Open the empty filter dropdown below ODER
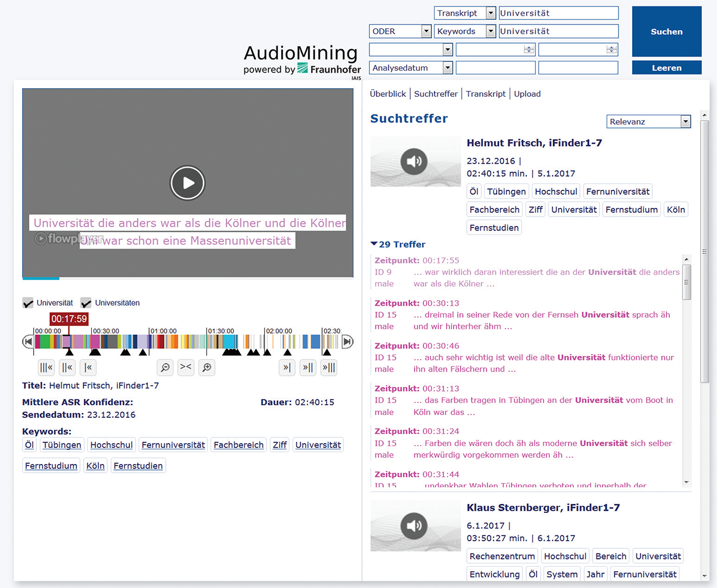This screenshot has height=588, width=717. (448, 49)
